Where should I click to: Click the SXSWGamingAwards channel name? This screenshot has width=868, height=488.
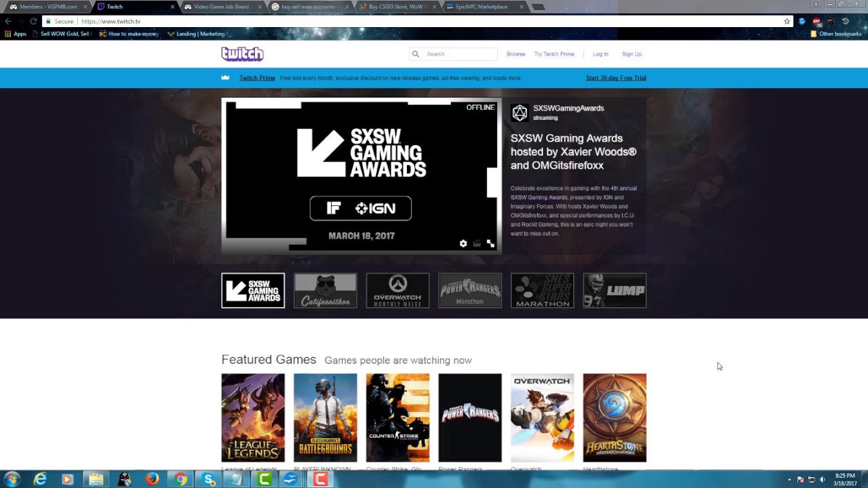tap(568, 108)
